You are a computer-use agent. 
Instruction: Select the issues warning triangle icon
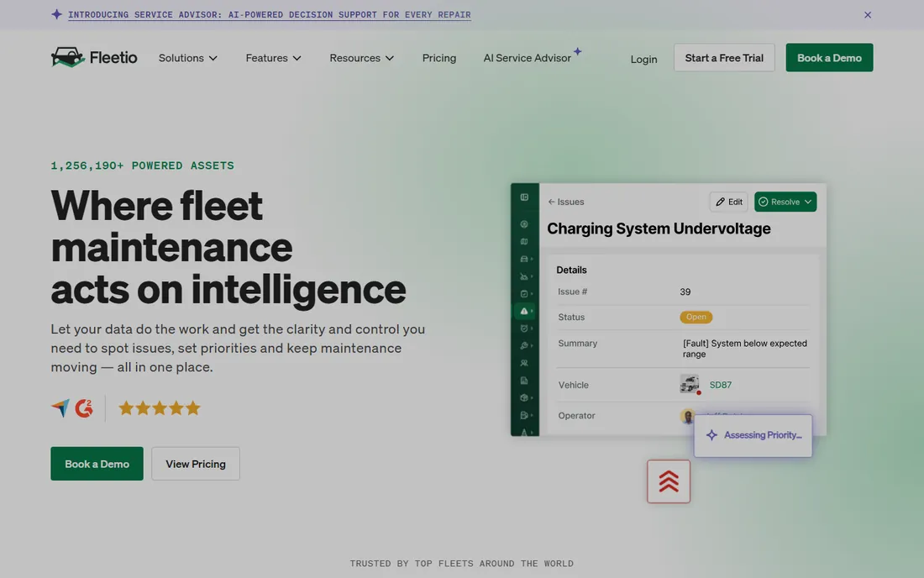pyautogui.click(x=524, y=311)
